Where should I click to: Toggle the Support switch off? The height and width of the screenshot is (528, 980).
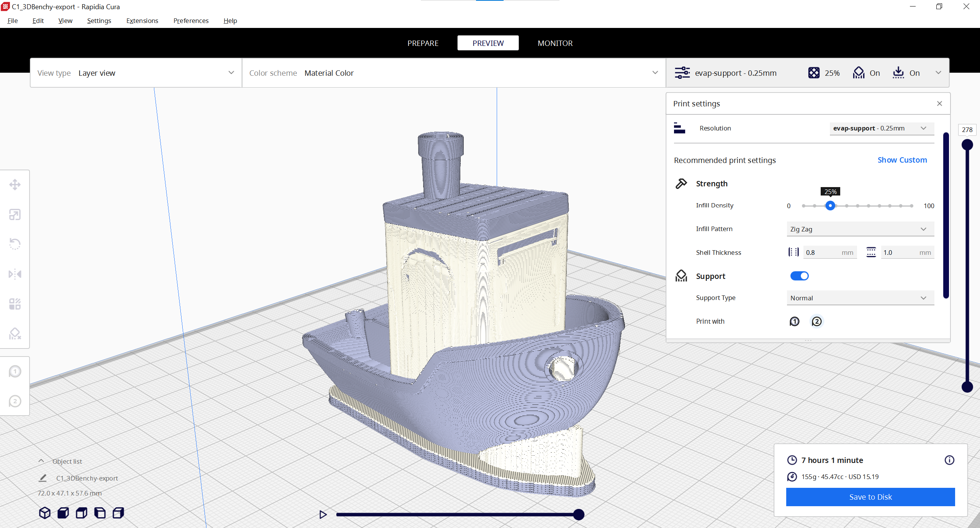799,276
